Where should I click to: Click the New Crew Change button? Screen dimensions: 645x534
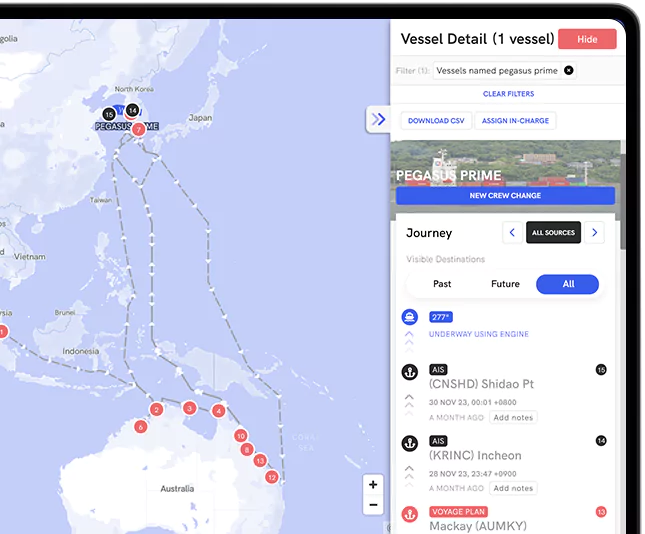tap(505, 196)
